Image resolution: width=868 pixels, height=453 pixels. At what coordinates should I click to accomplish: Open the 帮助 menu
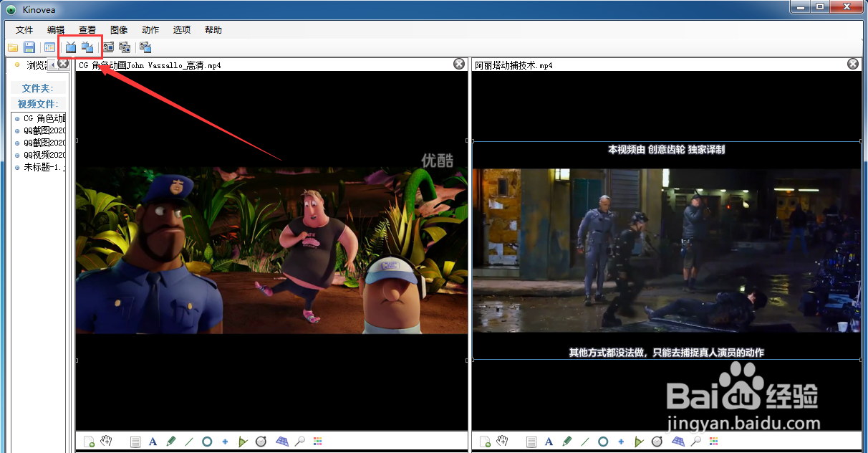point(213,29)
